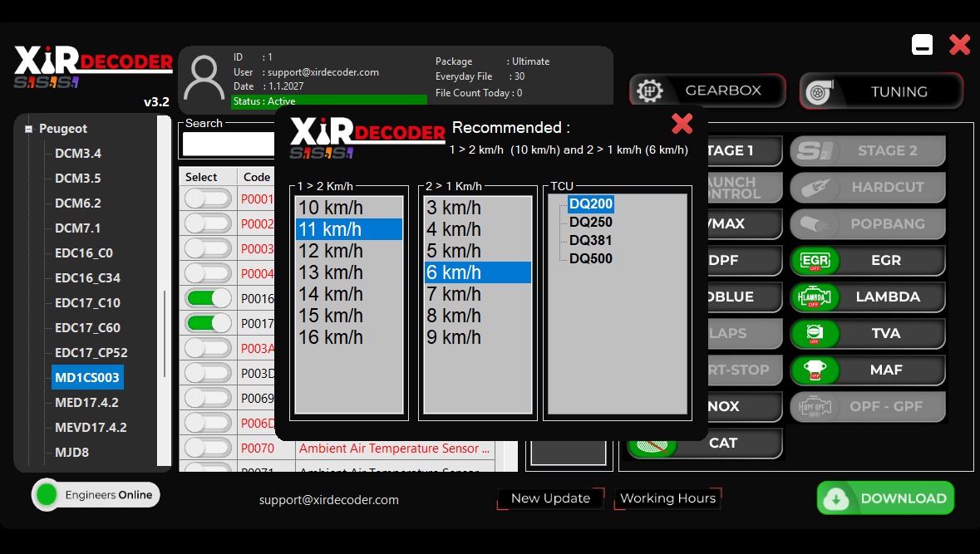Image resolution: width=980 pixels, height=554 pixels.
Task: Click the Search input field
Action: click(229, 144)
